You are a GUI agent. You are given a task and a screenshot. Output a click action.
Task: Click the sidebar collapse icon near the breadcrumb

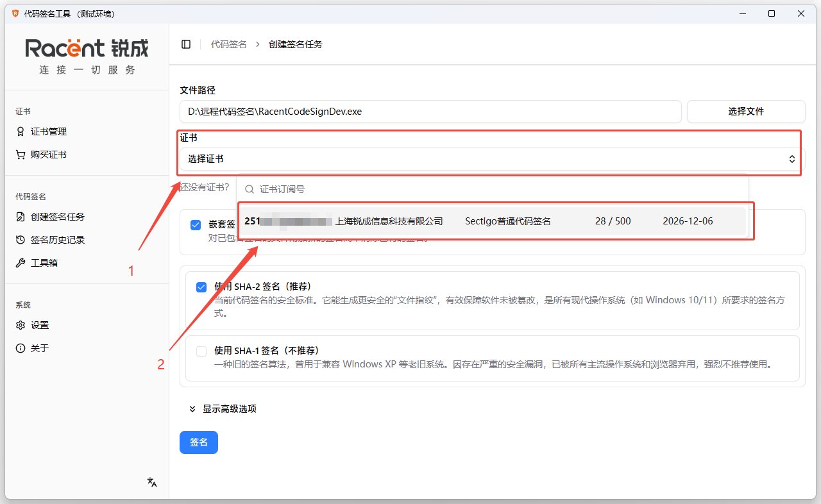click(186, 44)
